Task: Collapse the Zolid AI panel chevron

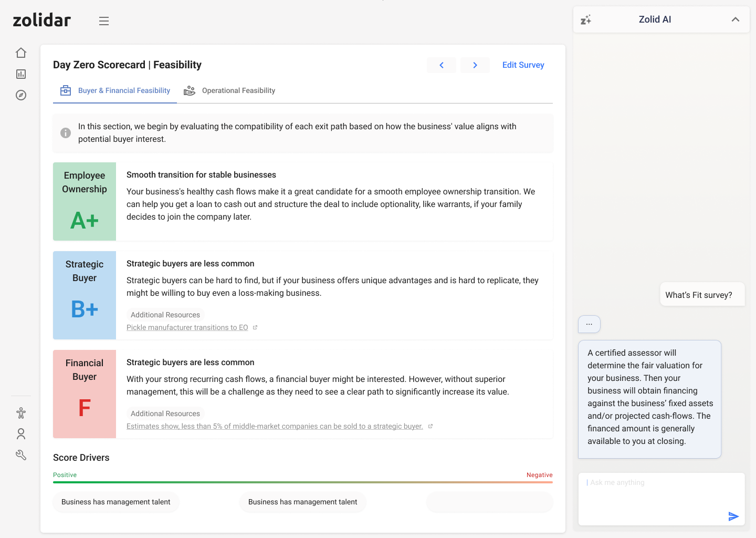Action: [x=736, y=19]
